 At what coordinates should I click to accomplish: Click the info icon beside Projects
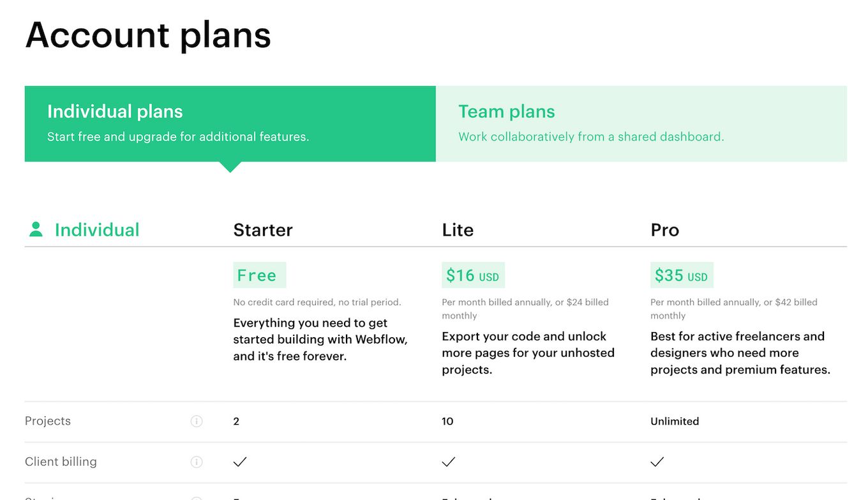[x=197, y=421]
